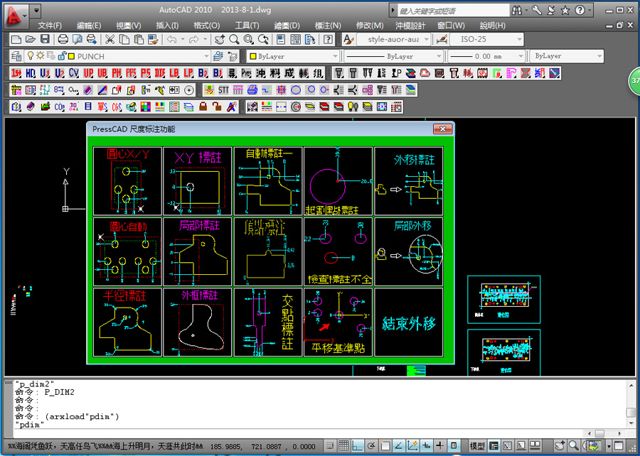Click the Copy icon in standard toolbar
Image resolution: width=640 pixels, height=456 pixels.
pos(124,40)
